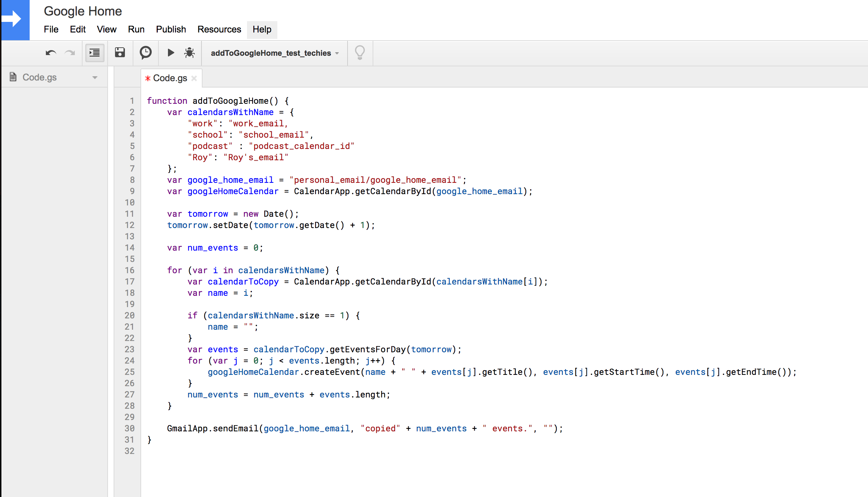
Task: Redo the last undone edit
Action: [70, 53]
